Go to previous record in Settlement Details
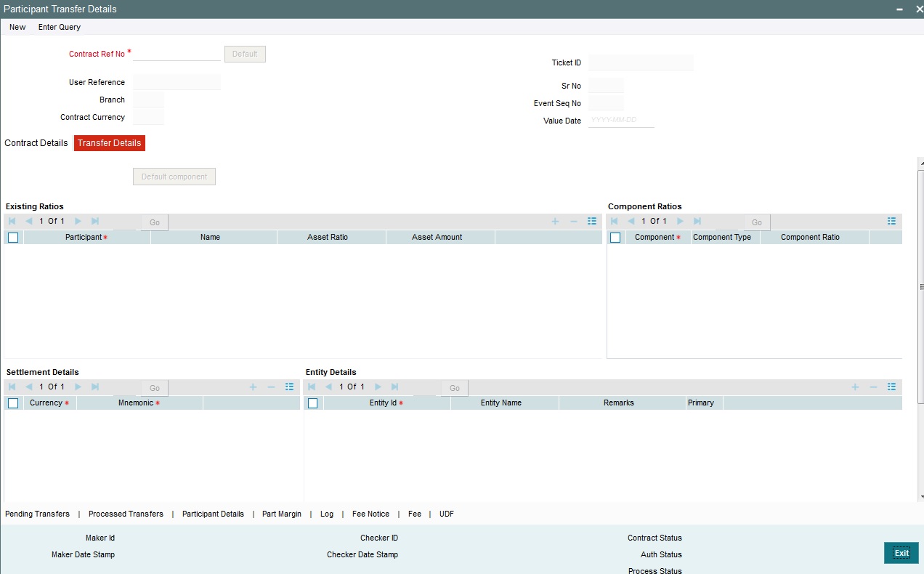924x574 pixels. (x=29, y=387)
